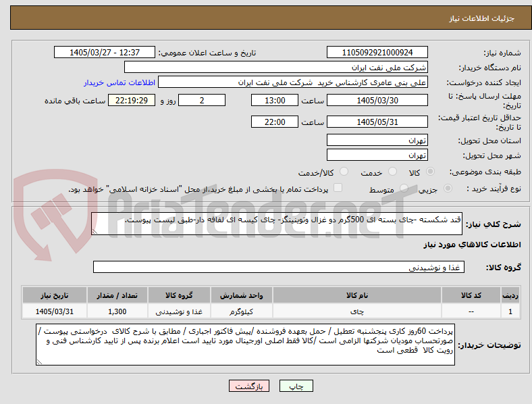Image resolution: width=532 pixels, height=404 pixels.
Task: Click the remaining days field 2
Action: point(202,100)
